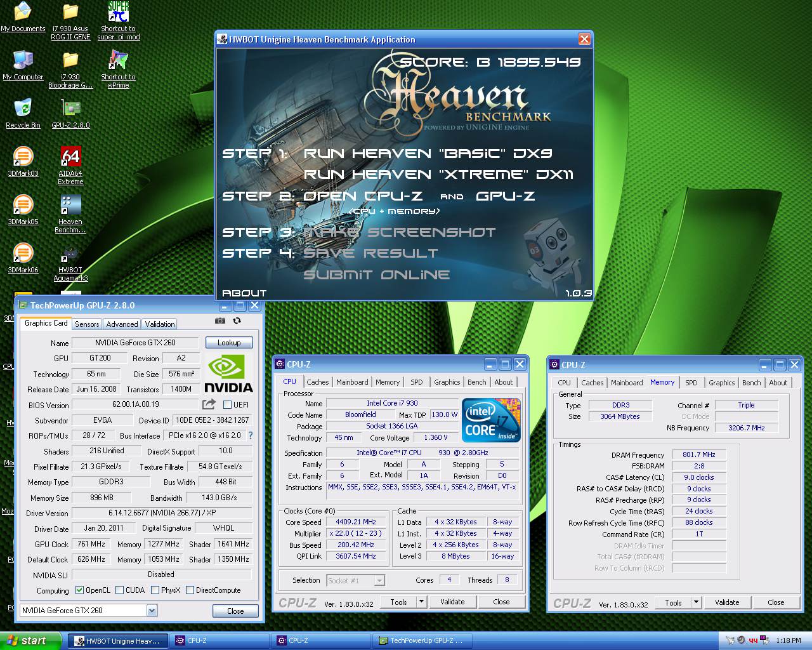The height and width of the screenshot is (650, 812).
Task: Click the Lookup button in GPU-Z
Action: (x=229, y=343)
